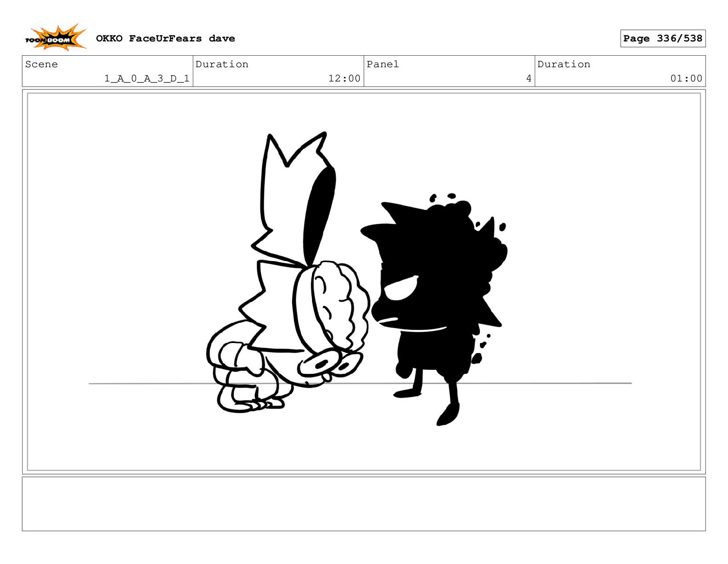Click the storyboard panel drawing
Viewport: 728px width, 564px height.
click(x=364, y=282)
